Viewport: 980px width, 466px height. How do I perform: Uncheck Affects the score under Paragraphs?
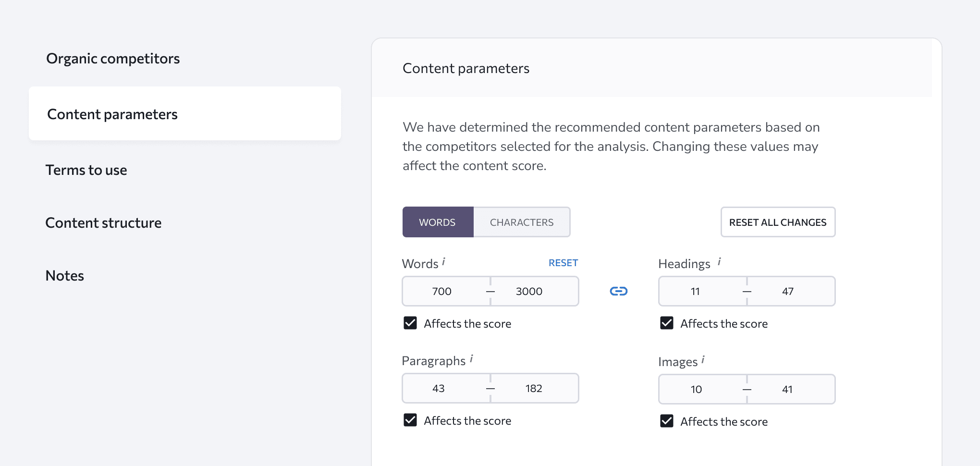[410, 420]
